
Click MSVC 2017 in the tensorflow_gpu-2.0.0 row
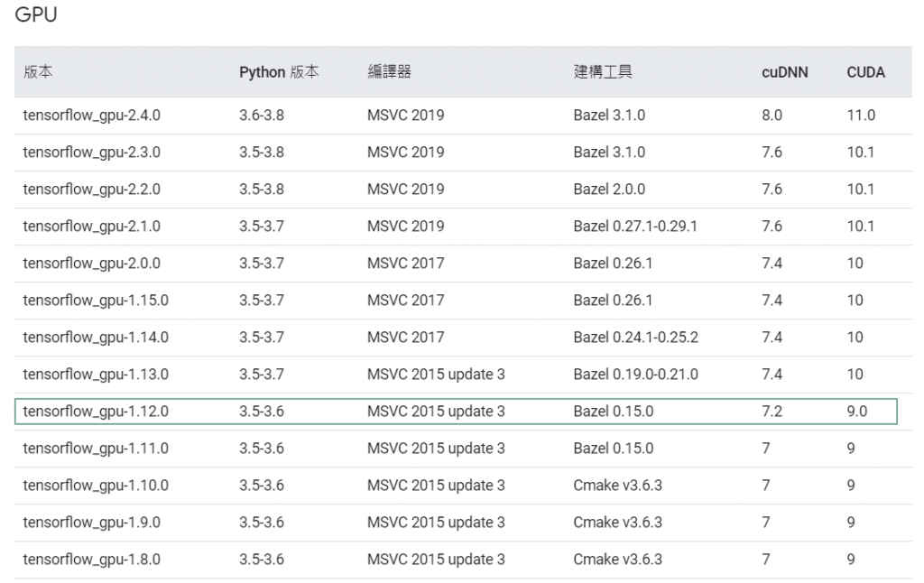[x=405, y=264]
